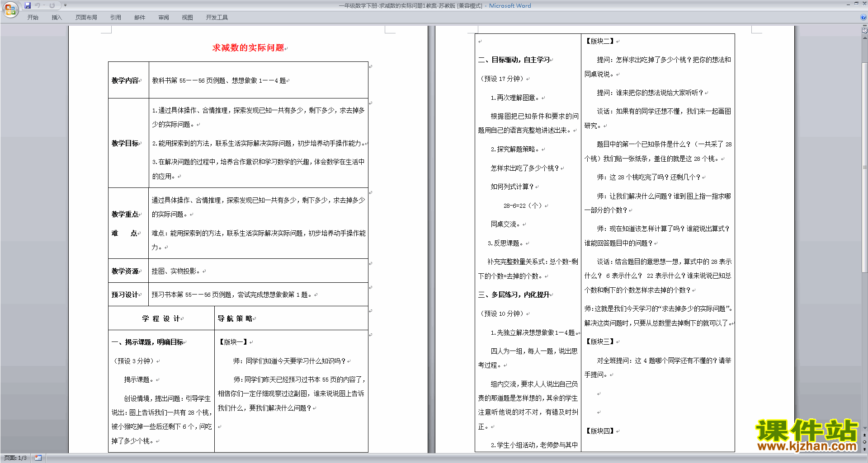
Task: Click text 挂图、实物投影。
Action: tap(176, 271)
